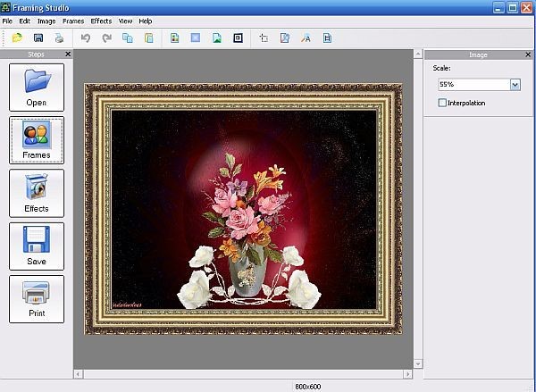Click the Framing Studio app icon in title bar

[6, 7]
